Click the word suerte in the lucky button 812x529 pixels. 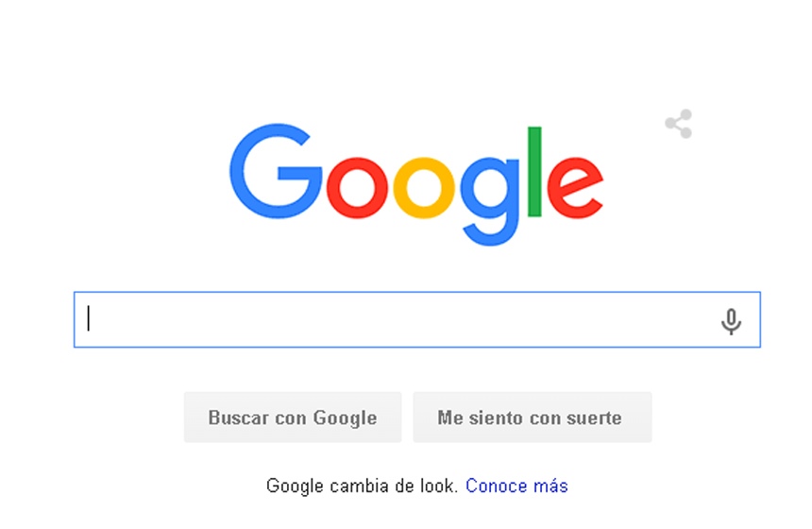594,418
